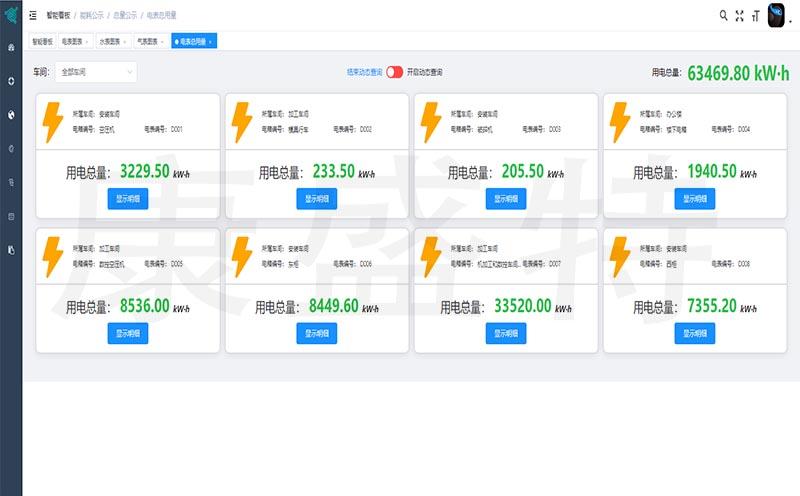Click 总量公示 in the breadcrumb
This screenshot has height=496, width=800.
pyautogui.click(x=125, y=15)
